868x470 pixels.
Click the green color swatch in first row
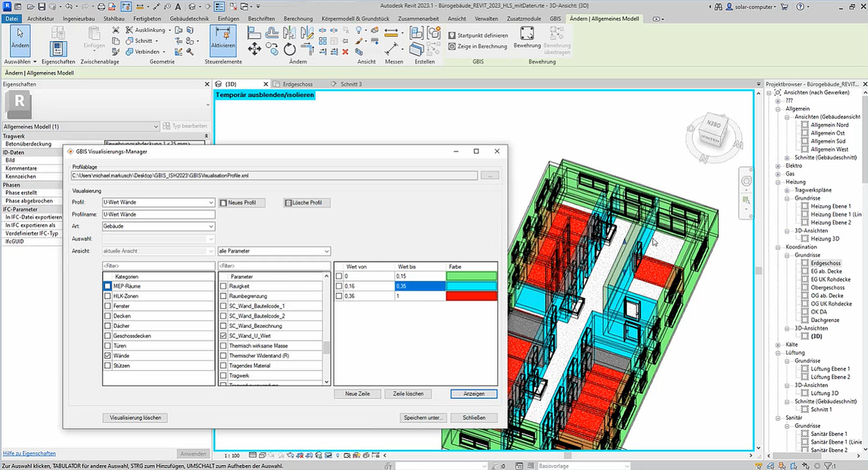(x=472, y=276)
